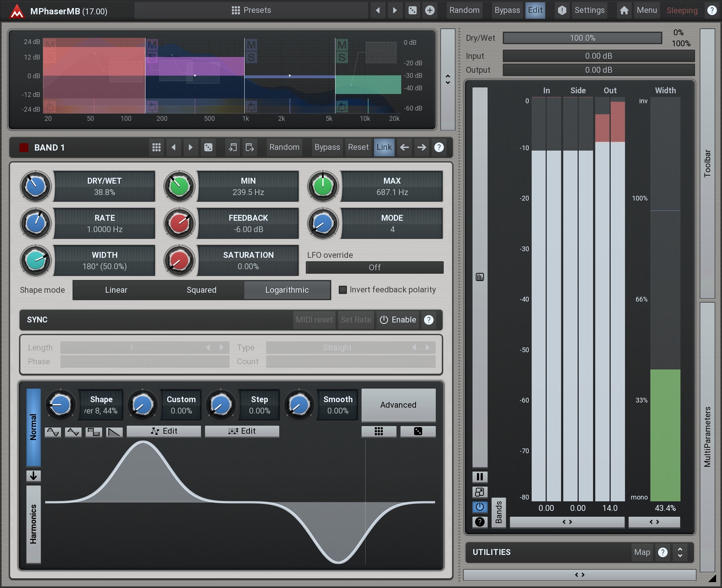Image resolution: width=722 pixels, height=588 pixels.
Task: Open Settings
Action: (589, 10)
